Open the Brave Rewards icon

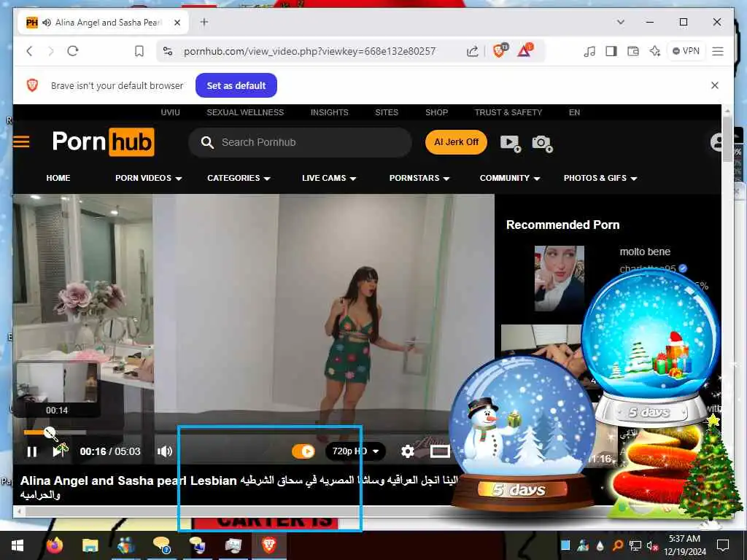click(x=525, y=50)
